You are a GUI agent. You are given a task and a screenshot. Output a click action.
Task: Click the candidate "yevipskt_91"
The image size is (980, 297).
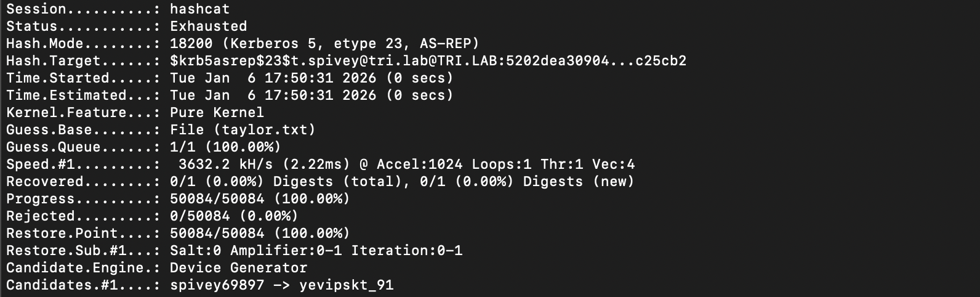pyautogui.click(x=346, y=285)
